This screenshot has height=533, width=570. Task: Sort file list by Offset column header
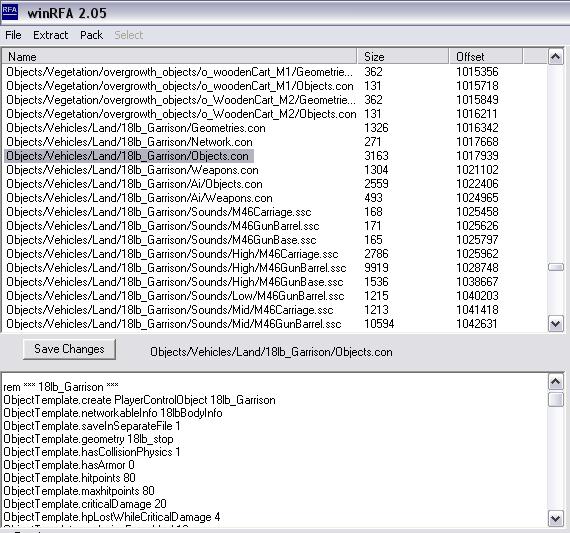click(x=486, y=57)
